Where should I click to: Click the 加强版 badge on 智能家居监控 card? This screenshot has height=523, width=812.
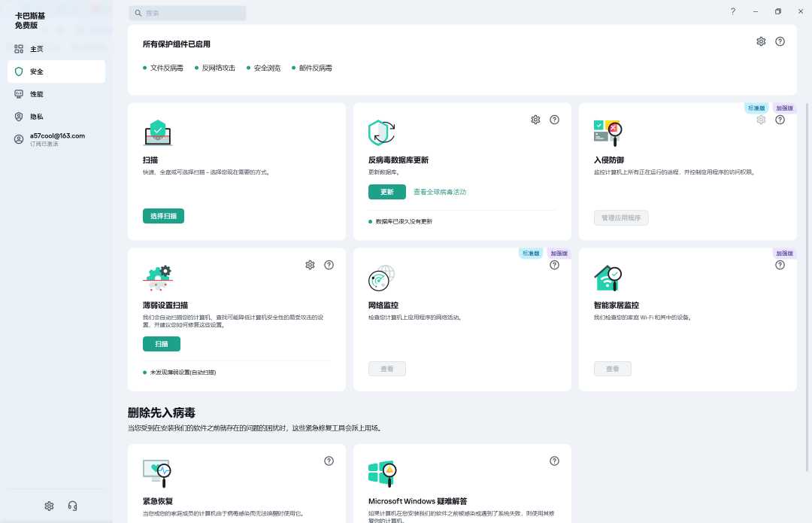pos(784,253)
